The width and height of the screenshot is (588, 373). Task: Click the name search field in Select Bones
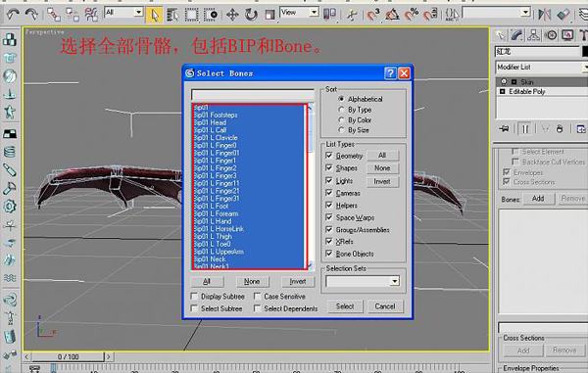253,94
